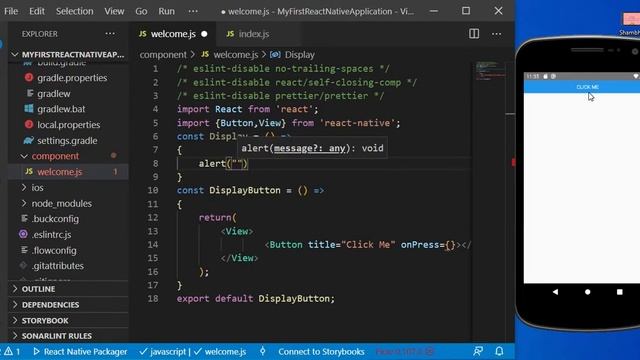
Task: Tap emulator Recents navigation button
Action: coord(620,292)
